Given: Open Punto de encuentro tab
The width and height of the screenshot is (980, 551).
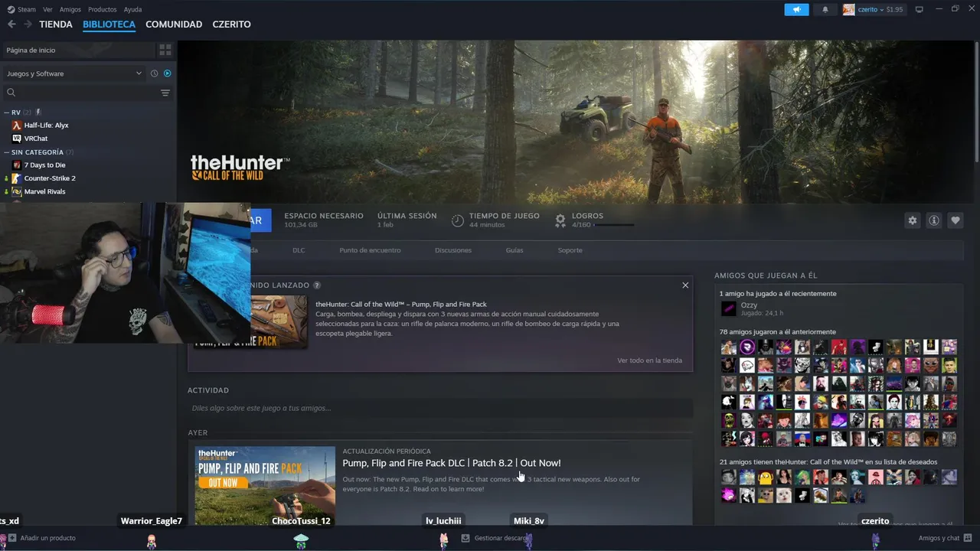Looking at the screenshot, I should point(370,250).
